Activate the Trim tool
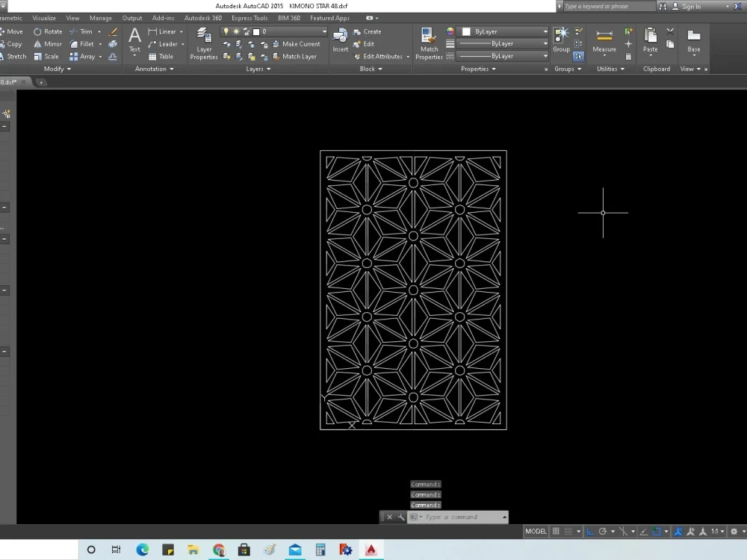Image resolution: width=747 pixels, height=560 pixels. [81, 31]
